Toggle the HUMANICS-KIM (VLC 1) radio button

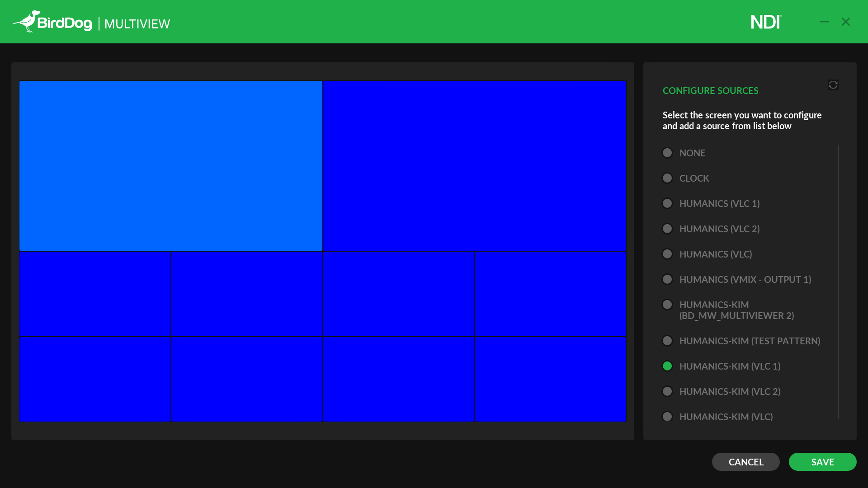click(667, 366)
